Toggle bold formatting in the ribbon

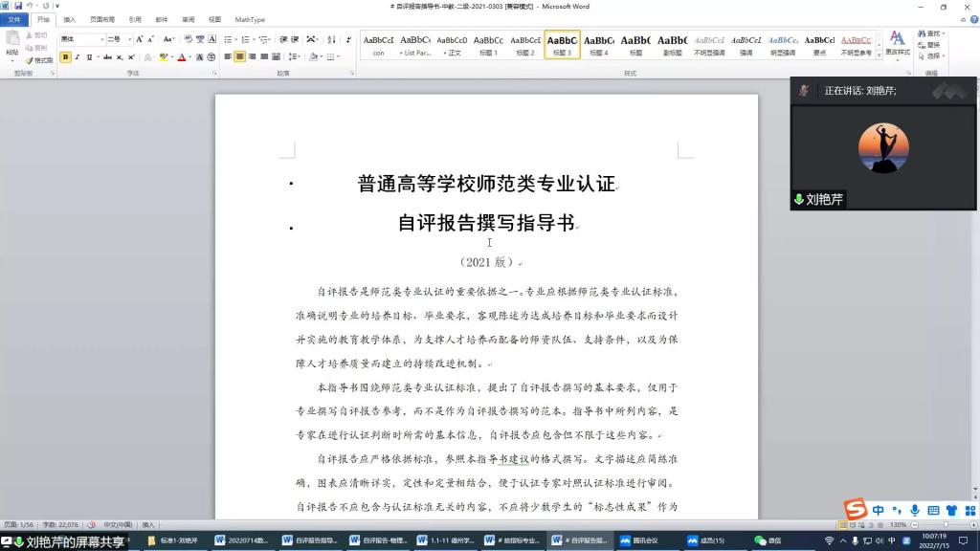point(65,57)
